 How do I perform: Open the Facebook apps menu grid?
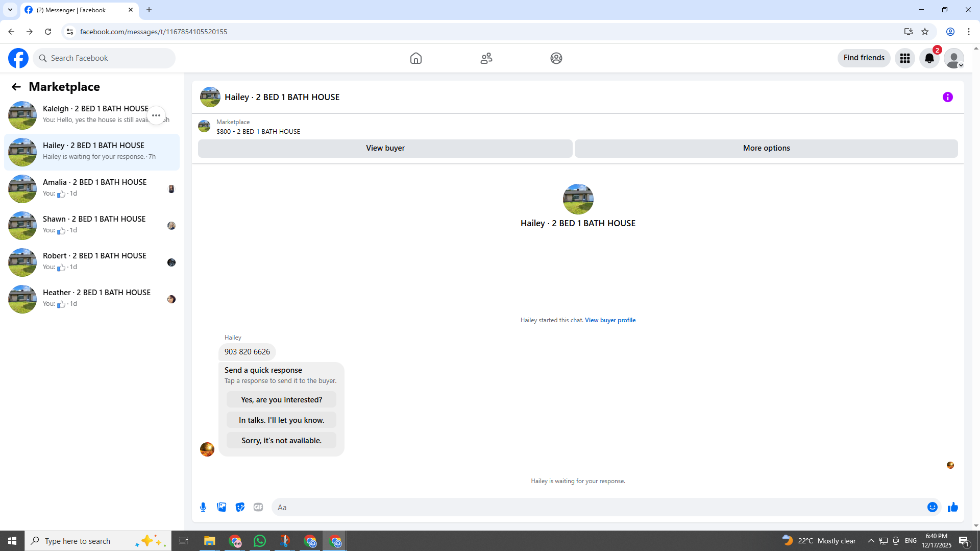pyautogui.click(x=905, y=58)
